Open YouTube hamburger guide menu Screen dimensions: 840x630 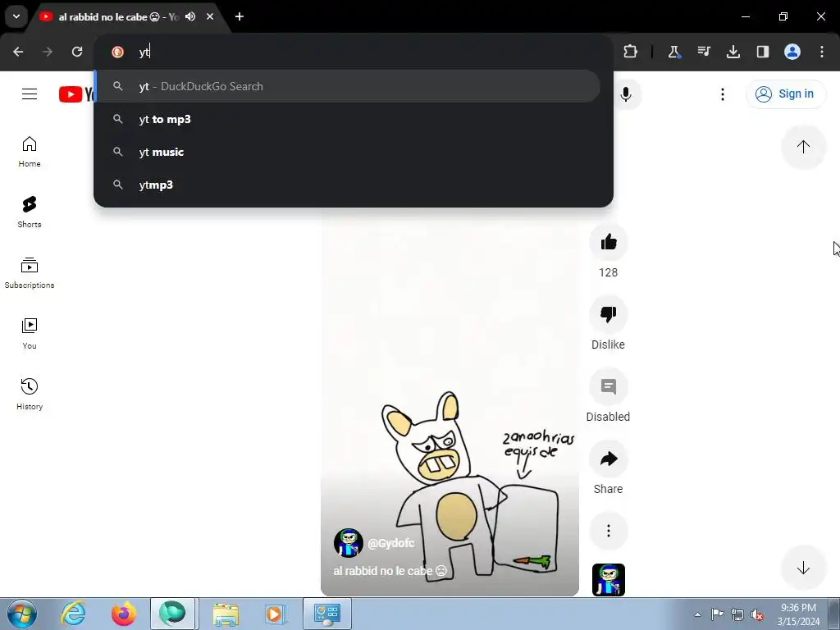pos(30,94)
